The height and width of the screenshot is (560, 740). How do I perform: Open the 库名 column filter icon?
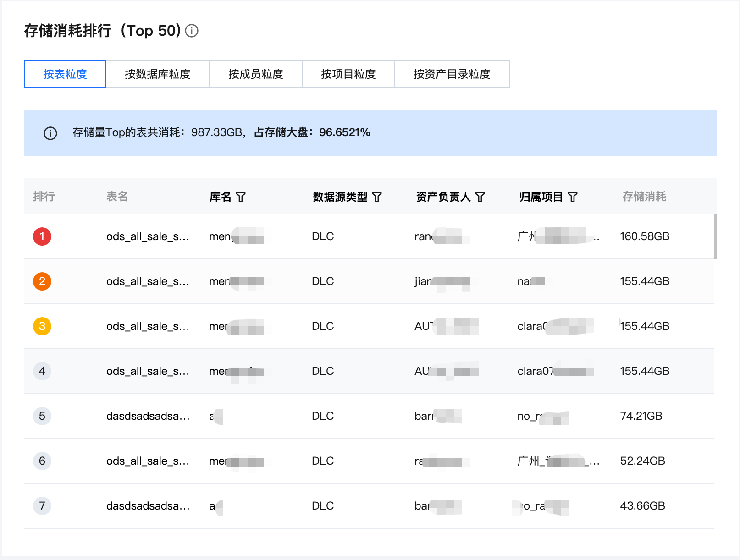pyautogui.click(x=241, y=197)
